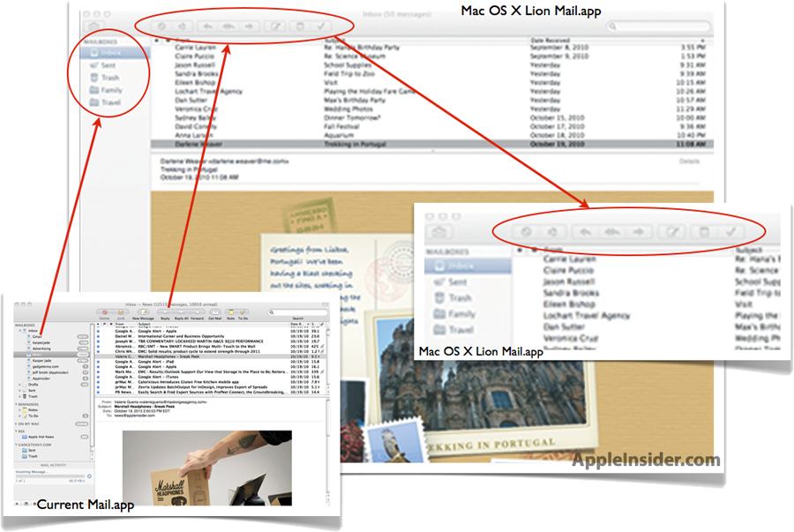Select Inbox in the large Lion Mail sidebar
The height and width of the screenshot is (532, 794).
[115, 53]
